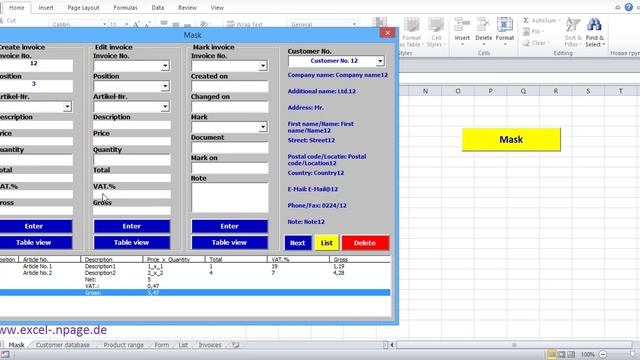Click the insert new worksheet tab icon
Screen dimensions: 640x360
[236, 345]
